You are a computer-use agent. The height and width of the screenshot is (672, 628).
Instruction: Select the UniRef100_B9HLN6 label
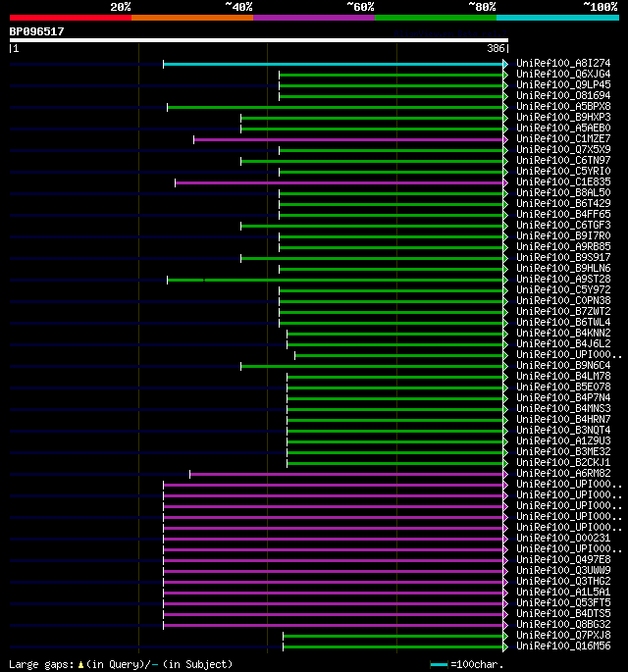[563, 268]
